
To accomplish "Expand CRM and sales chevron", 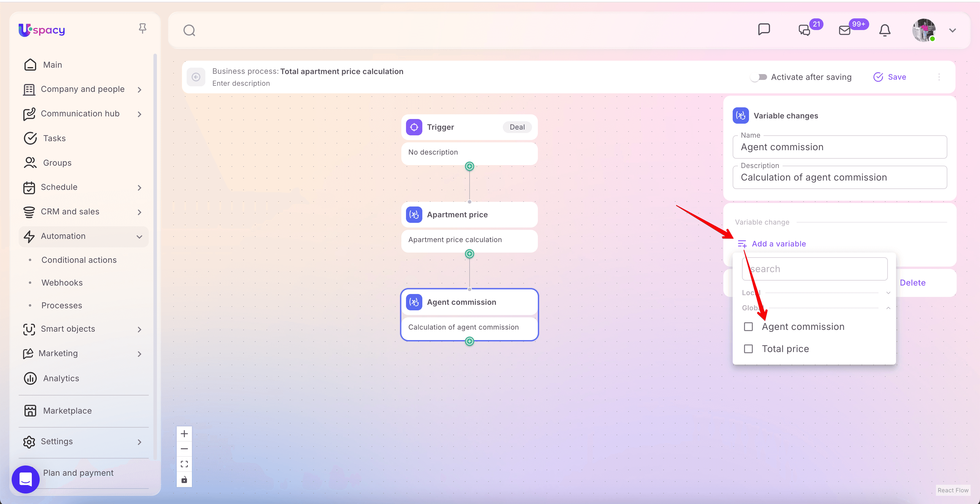I will [x=140, y=212].
